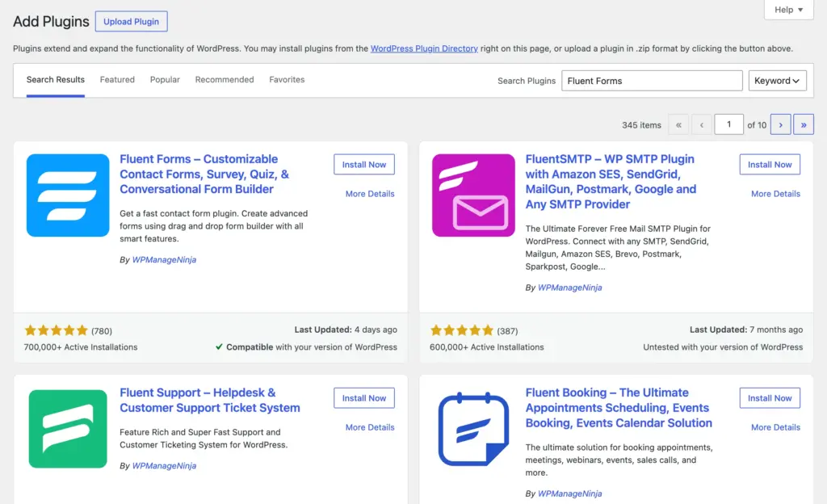The height and width of the screenshot is (504, 827).
Task: Click '600,000+ Active Installations' text
Action: (x=486, y=346)
